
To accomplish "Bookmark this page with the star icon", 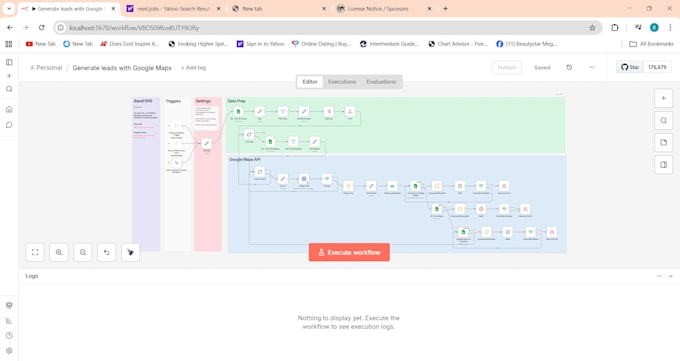I will (x=592, y=28).
